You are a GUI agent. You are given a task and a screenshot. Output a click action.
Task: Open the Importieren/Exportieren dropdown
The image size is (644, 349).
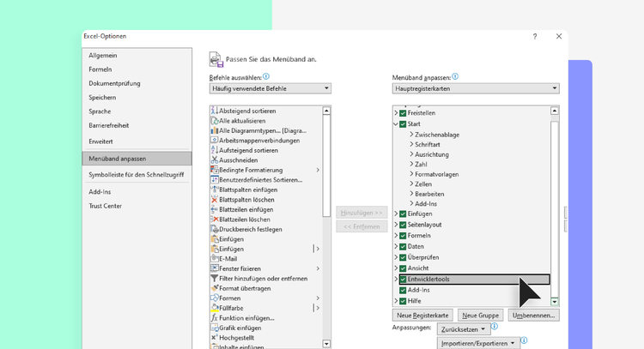(x=478, y=343)
